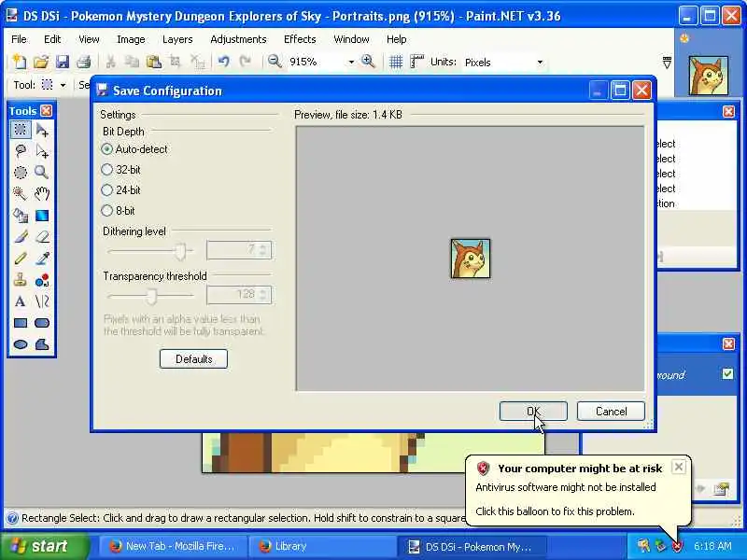Click the Save toolbar icon
The height and width of the screenshot is (560, 747).
point(63,62)
